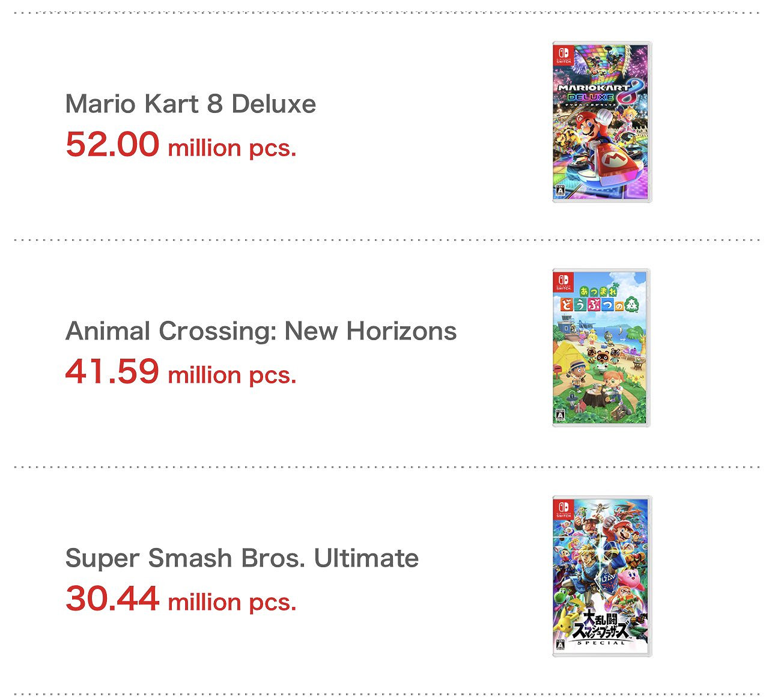The image size is (775, 700).
Task: Click Switch logo on Animal Crossing cover
Action: coord(564,282)
